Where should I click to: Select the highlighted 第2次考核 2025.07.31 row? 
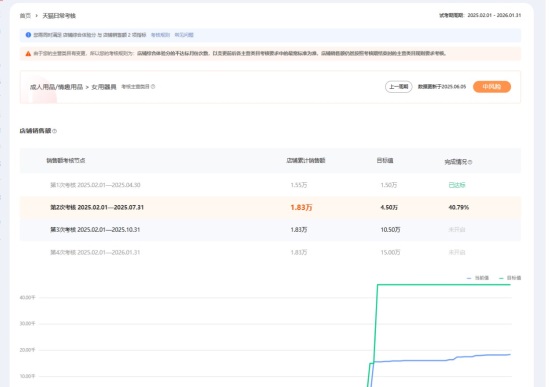coord(270,207)
